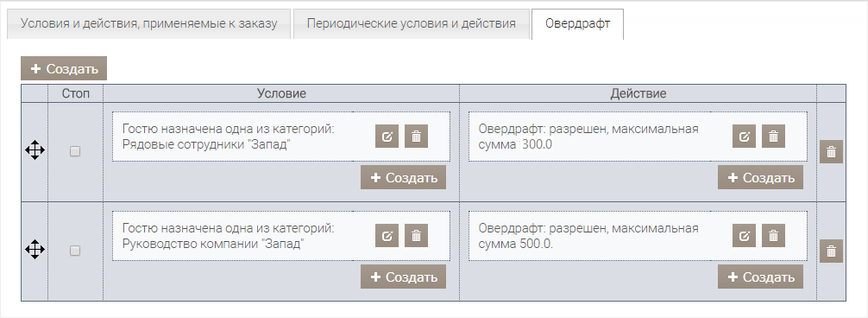Click move handle of the first rule row
Viewport: 868px width, 318px height.
[x=35, y=150]
